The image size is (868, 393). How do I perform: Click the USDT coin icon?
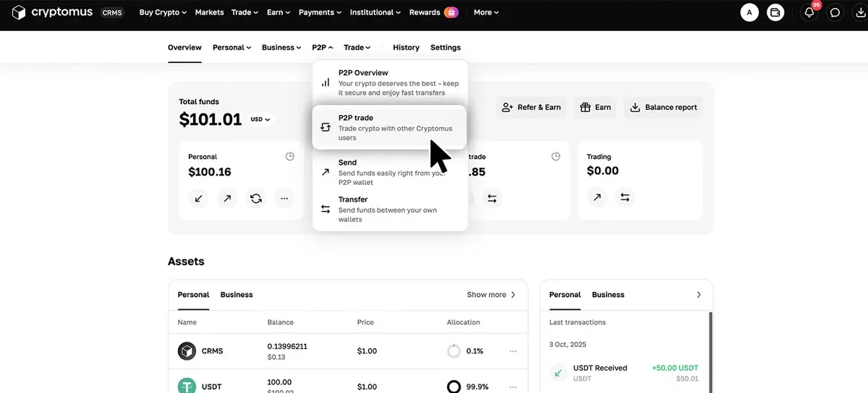[x=187, y=386]
